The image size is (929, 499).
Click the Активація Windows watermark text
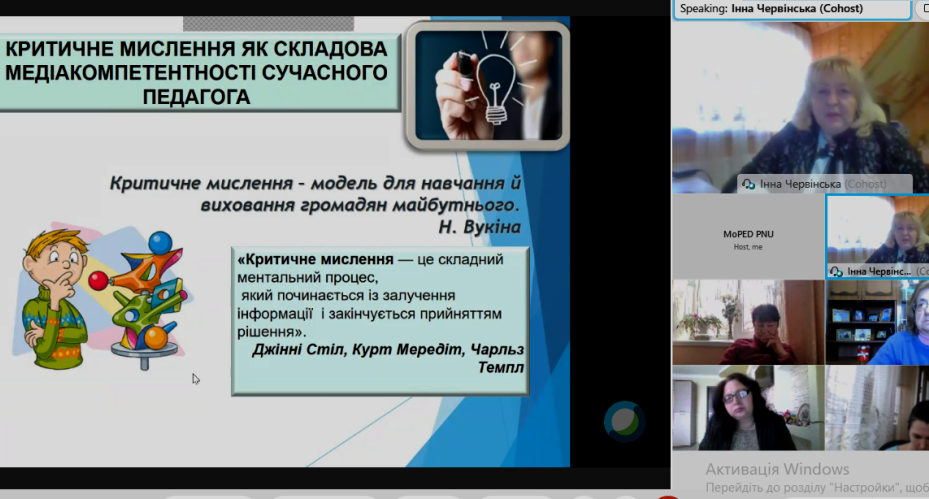777,469
